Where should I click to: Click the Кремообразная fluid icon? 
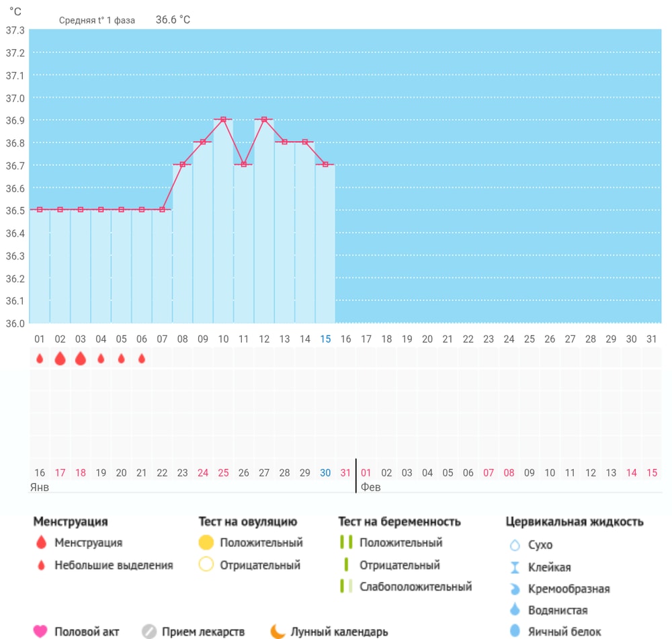(x=515, y=589)
